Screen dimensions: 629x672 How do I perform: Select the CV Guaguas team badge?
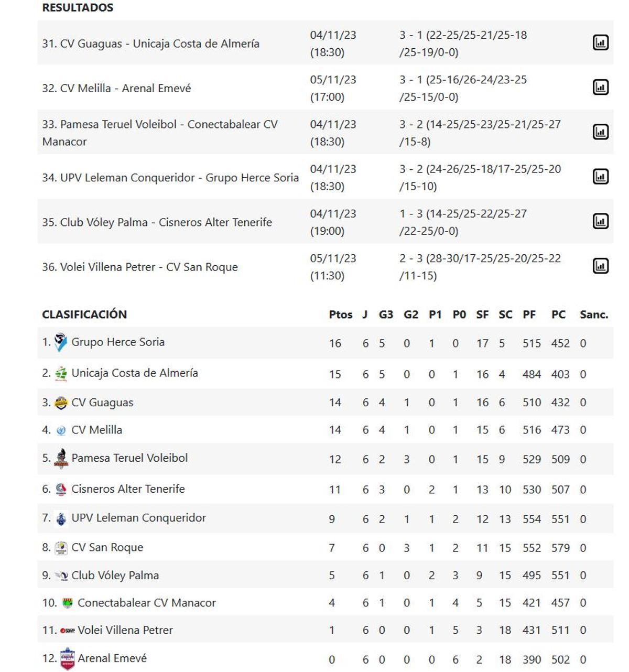(x=60, y=402)
